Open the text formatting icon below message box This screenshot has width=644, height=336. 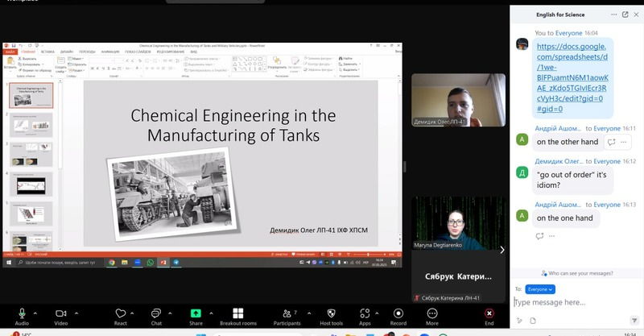coord(519,321)
